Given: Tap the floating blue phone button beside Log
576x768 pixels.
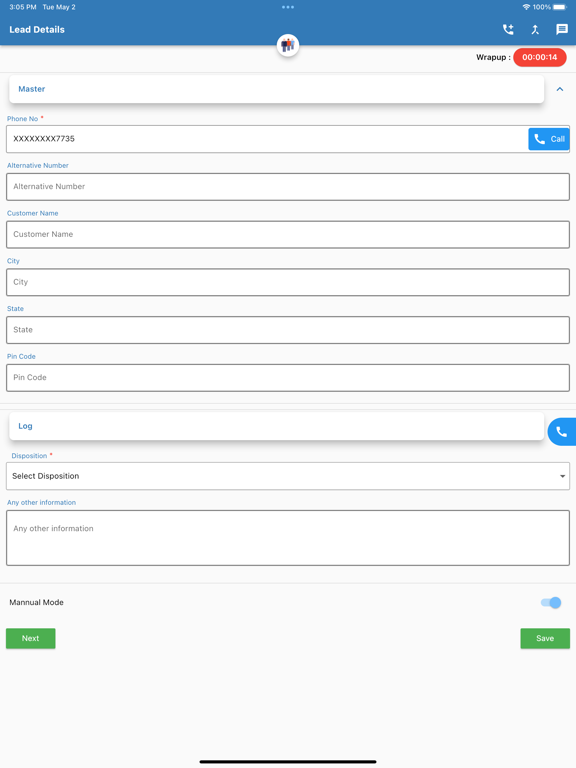Looking at the screenshot, I should pos(562,432).
